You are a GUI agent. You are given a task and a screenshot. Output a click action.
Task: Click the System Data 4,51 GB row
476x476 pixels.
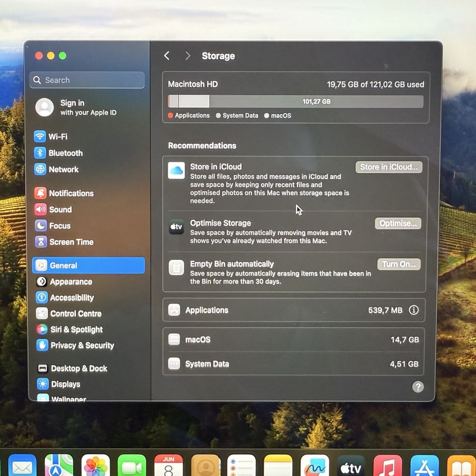(x=294, y=364)
